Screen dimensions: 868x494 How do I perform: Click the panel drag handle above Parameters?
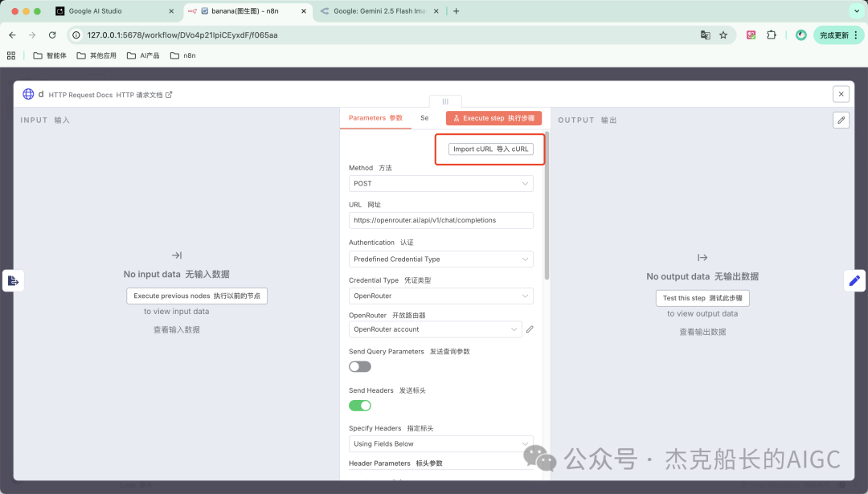[445, 102]
